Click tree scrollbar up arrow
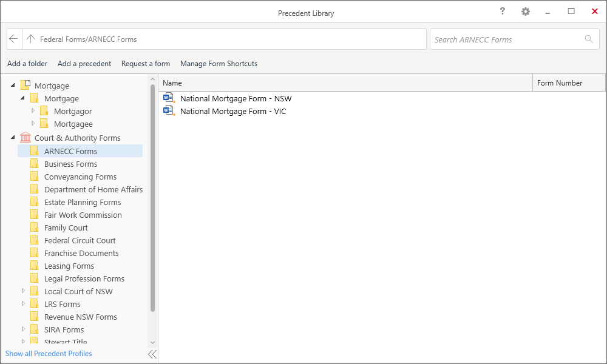607x364 pixels. pyautogui.click(x=152, y=79)
